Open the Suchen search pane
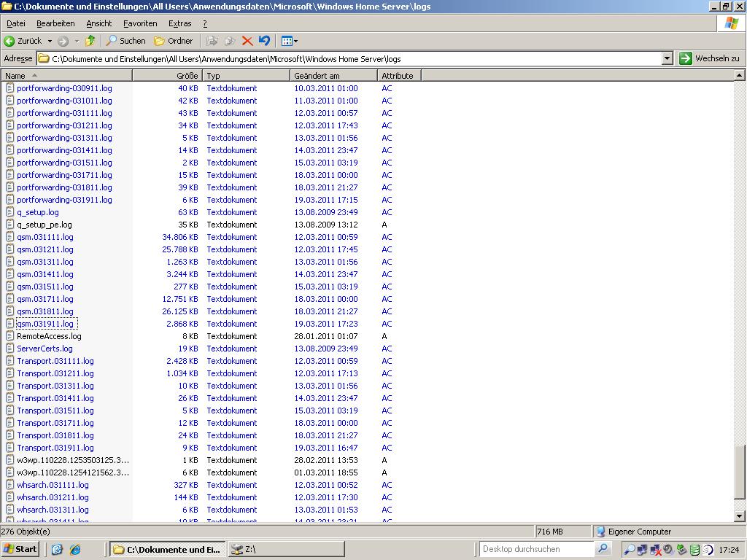Screen dimensions: 747x560 click(x=125, y=41)
